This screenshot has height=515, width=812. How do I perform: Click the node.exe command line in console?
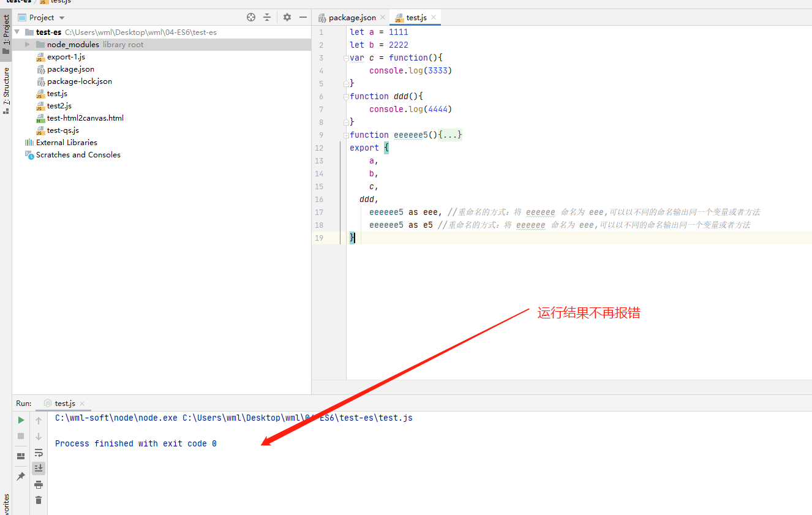234,418
